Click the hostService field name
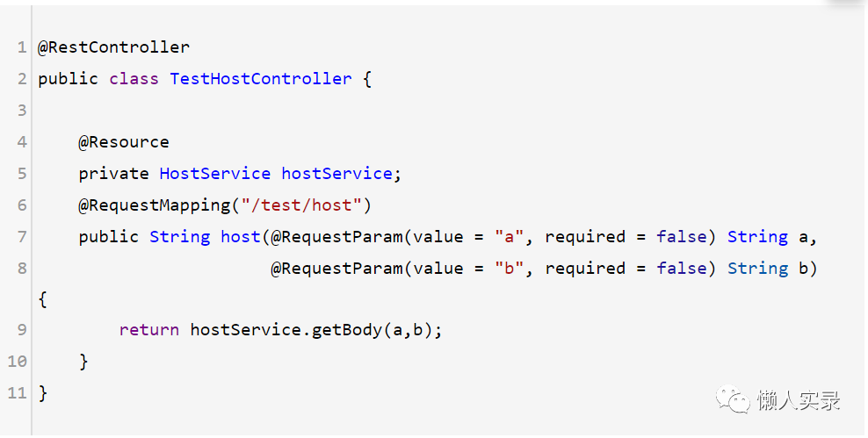This screenshot has height=438, width=868. click(x=336, y=174)
